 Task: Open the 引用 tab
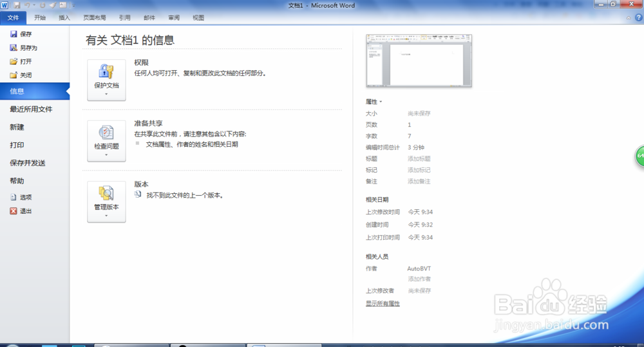(125, 17)
